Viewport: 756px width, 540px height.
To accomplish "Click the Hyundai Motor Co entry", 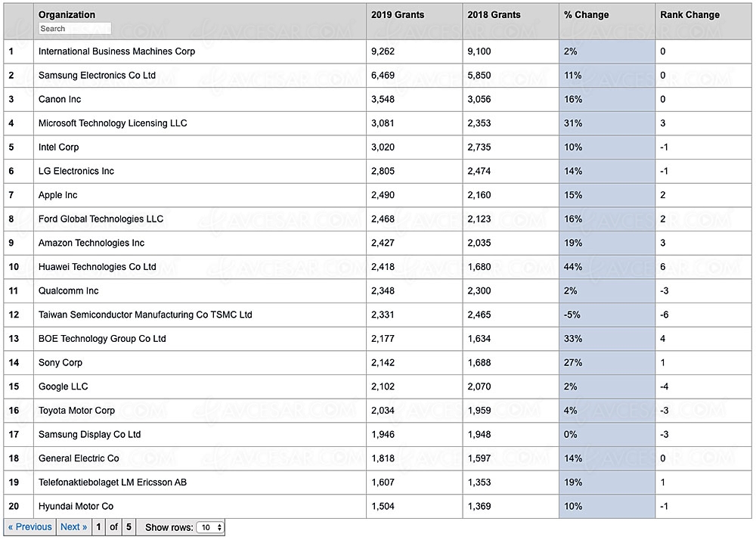I will 76,507.
